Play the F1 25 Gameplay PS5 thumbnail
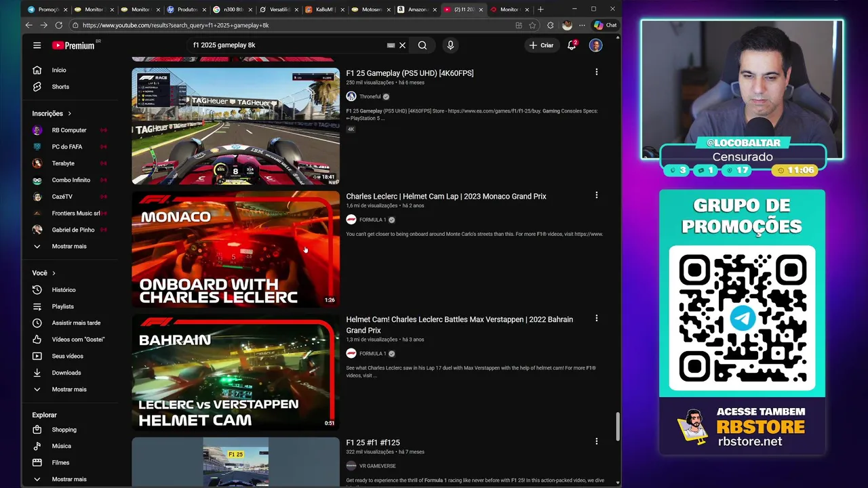 click(x=235, y=126)
